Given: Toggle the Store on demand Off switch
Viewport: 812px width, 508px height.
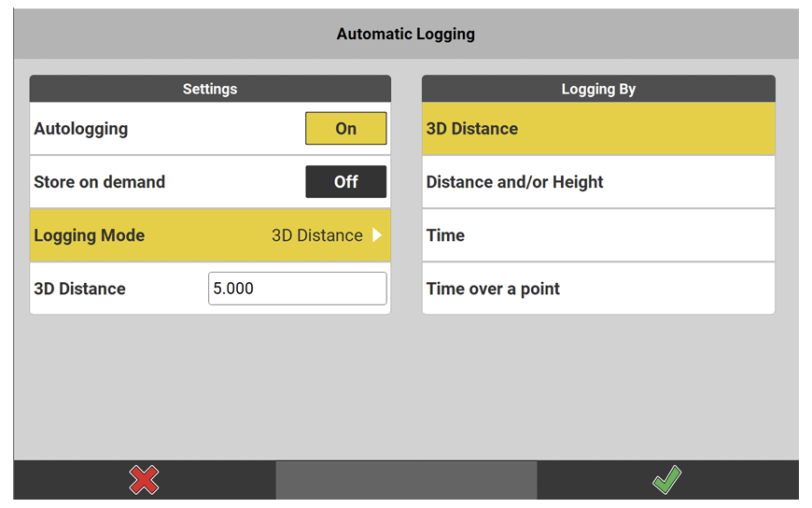Looking at the screenshot, I should 345,182.
